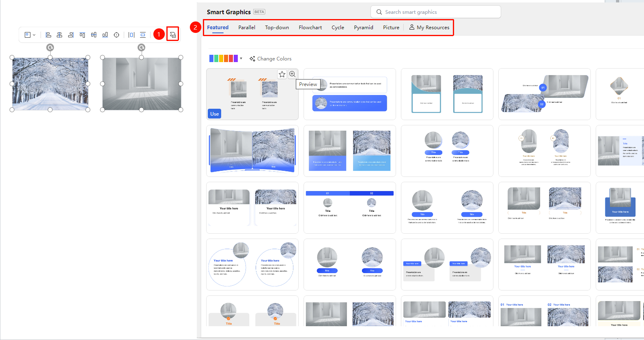Click the magnifier Preview icon on the template
Viewport: 644px width, 340px height.
click(292, 74)
